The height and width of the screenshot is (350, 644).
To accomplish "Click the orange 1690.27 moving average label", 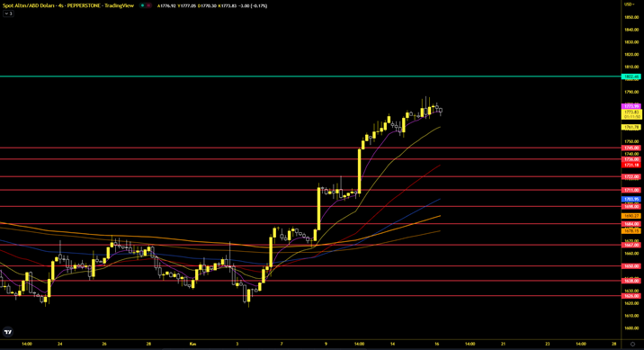I will coord(631,216).
